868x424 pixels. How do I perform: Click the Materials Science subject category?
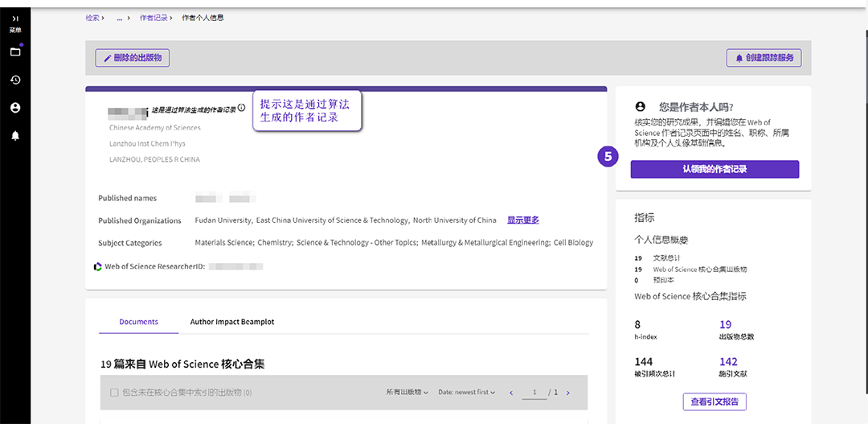[223, 243]
